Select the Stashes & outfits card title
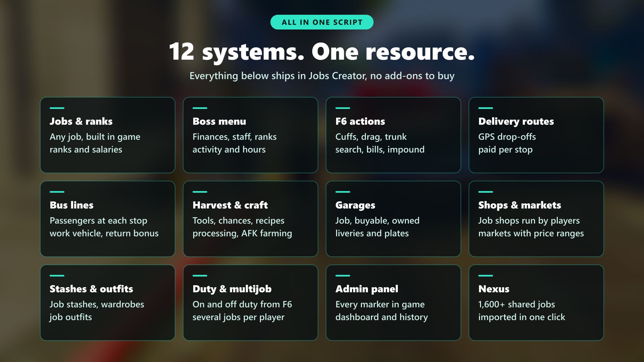 pos(91,289)
